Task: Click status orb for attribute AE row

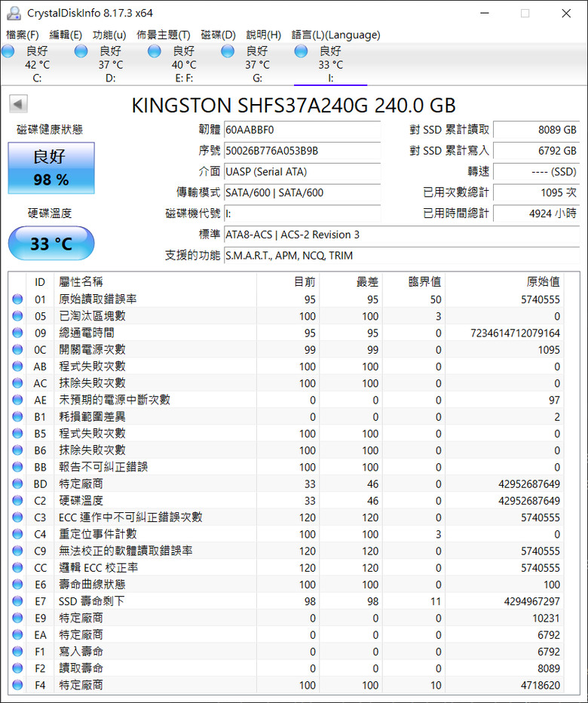Action: (17, 400)
